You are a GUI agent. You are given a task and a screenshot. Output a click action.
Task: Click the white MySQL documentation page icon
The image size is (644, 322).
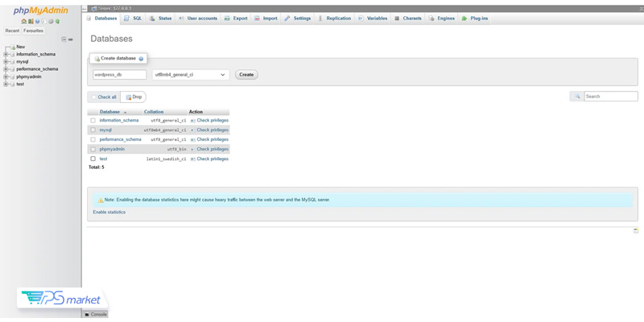(x=44, y=22)
